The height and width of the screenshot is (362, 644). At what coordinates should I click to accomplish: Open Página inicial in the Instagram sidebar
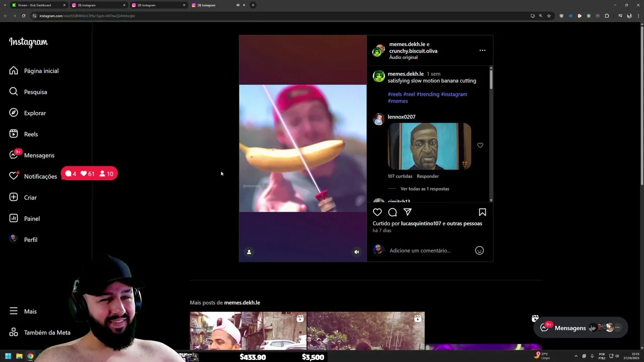click(34, 71)
